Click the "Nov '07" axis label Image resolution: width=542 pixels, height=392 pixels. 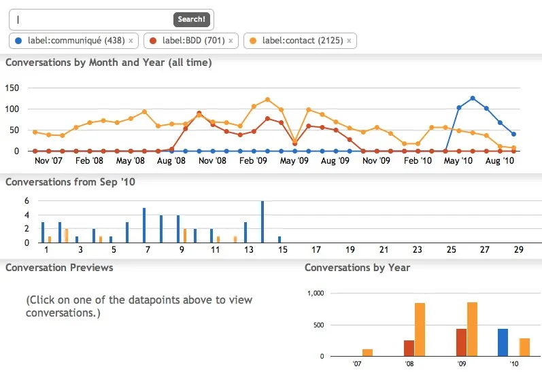48,160
